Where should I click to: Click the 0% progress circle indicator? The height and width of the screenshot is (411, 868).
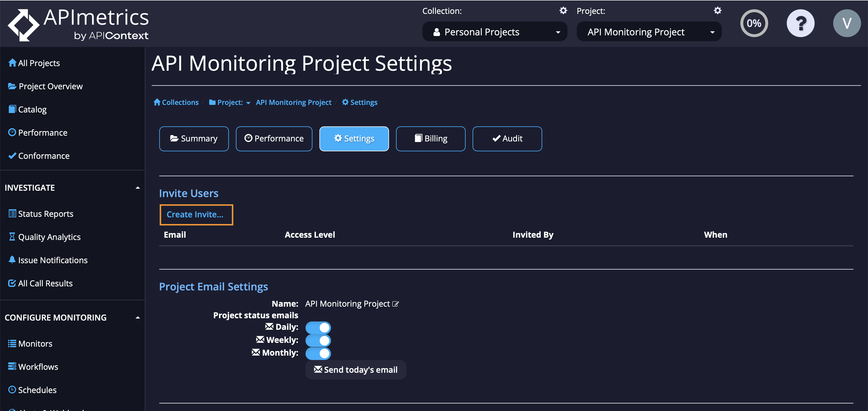coord(754,23)
